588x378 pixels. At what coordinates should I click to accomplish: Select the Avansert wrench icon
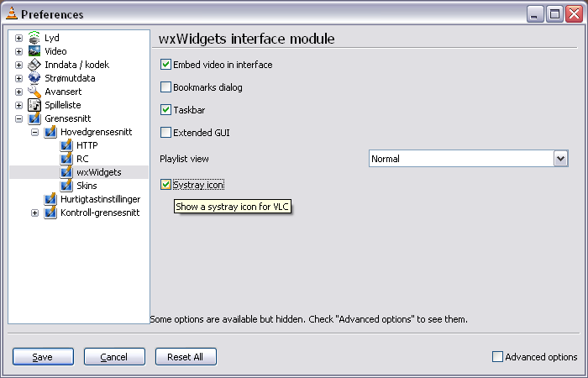click(34, 92)
